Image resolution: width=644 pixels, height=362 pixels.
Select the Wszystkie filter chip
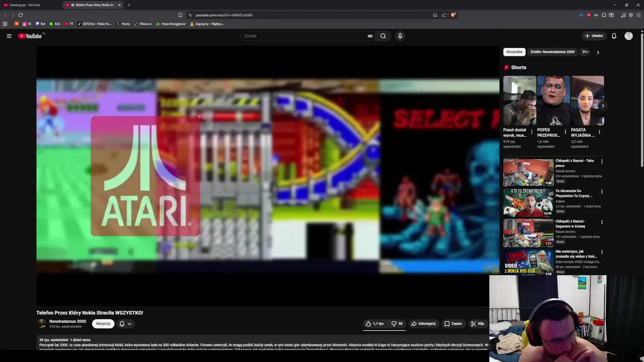(x=514, y=52)
